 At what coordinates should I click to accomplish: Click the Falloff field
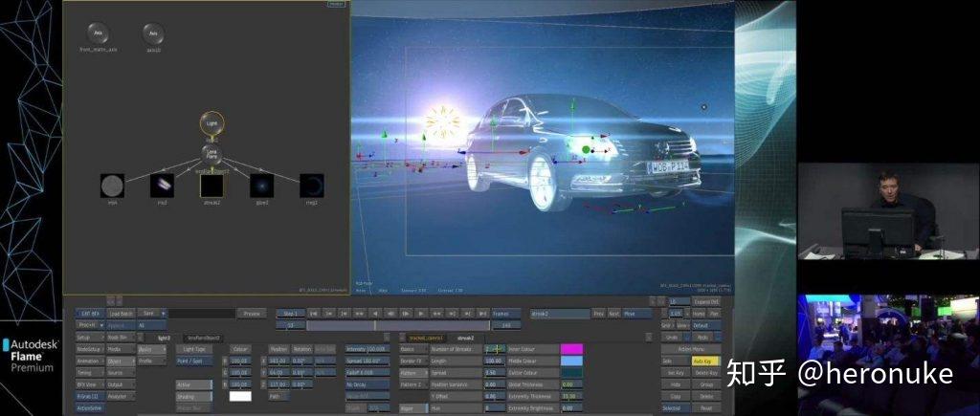click(x=367, y=373)
